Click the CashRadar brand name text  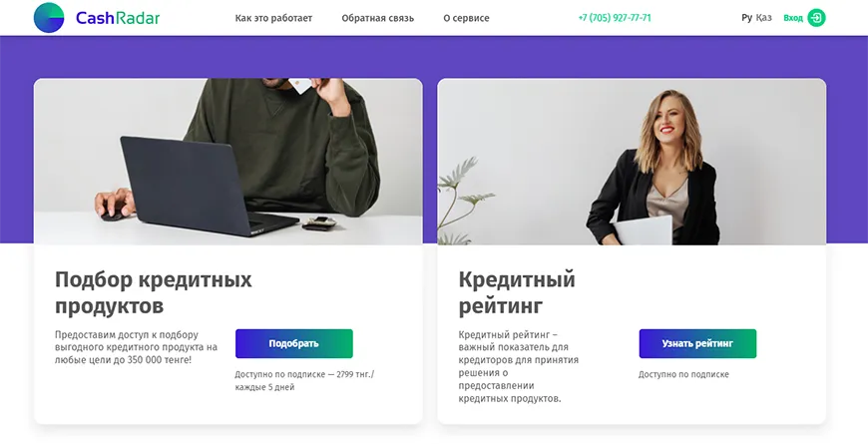[118, 18]
